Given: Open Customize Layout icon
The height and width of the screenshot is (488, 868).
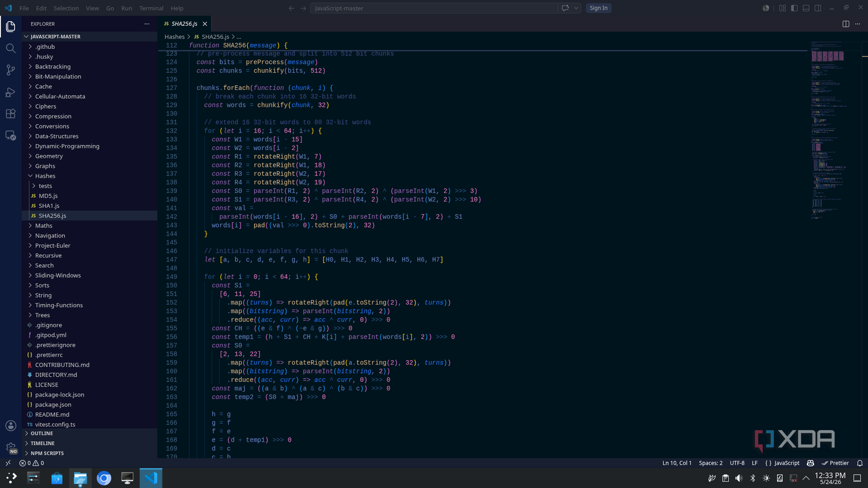Looking at the screenshot, I should coord(783,8).
